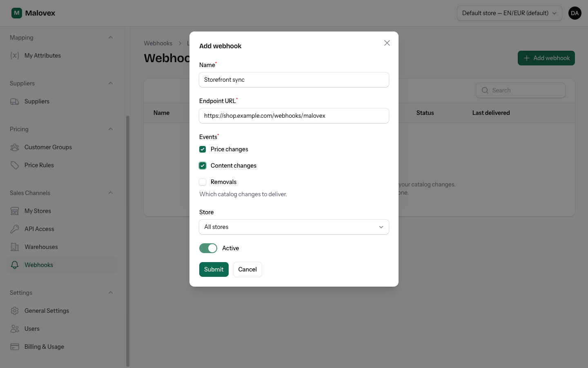Collapse the Suppliers section
The height and width of the screenshot is (368, 588).
pyautogui.click(x=111, y=83)
